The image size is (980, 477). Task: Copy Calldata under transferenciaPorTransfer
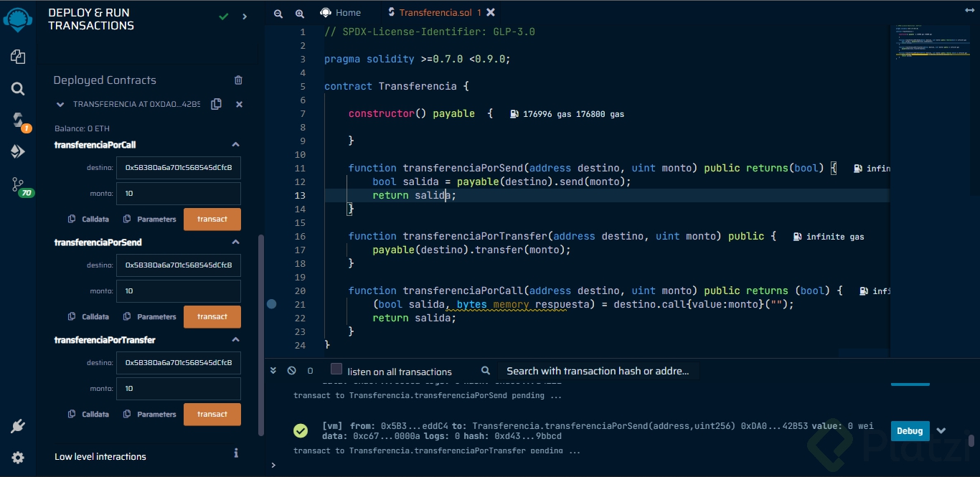pyautogui.click(x=88, y=414)
